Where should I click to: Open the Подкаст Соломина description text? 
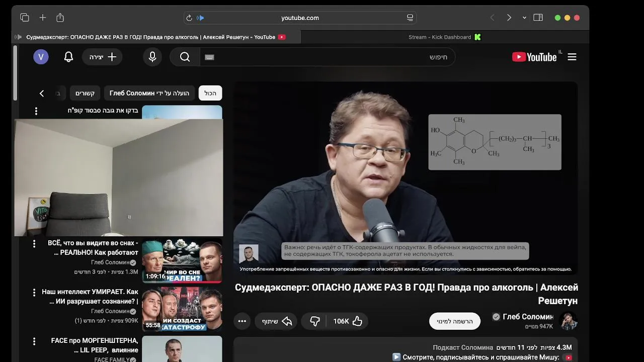pyautogui.click(x=463, y=348)
